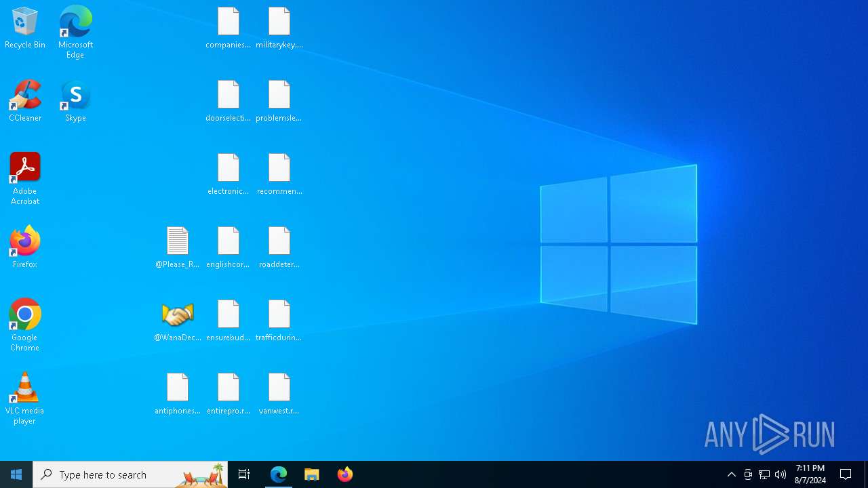
Task: Select the englishcor... file icon
Action: 229,248
